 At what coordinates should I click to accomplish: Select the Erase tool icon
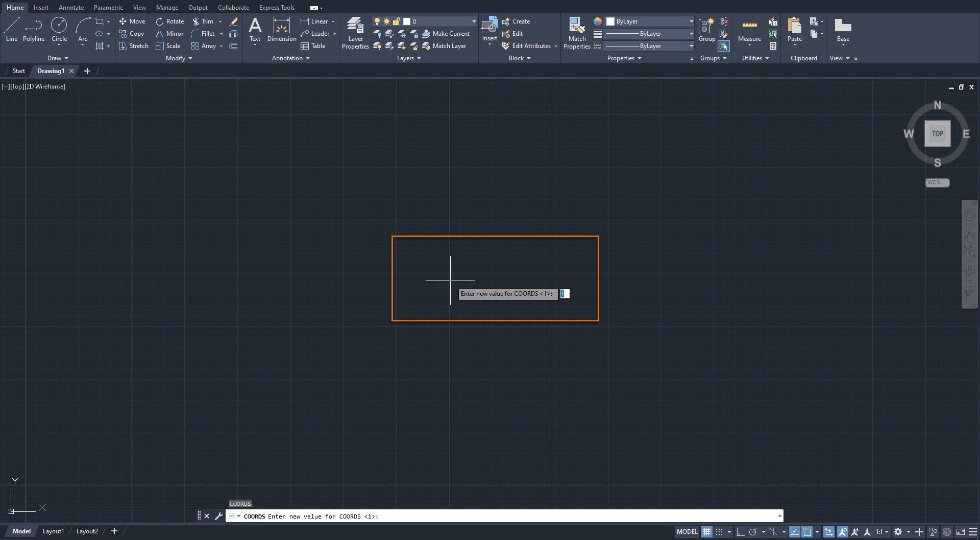point(233,21)
